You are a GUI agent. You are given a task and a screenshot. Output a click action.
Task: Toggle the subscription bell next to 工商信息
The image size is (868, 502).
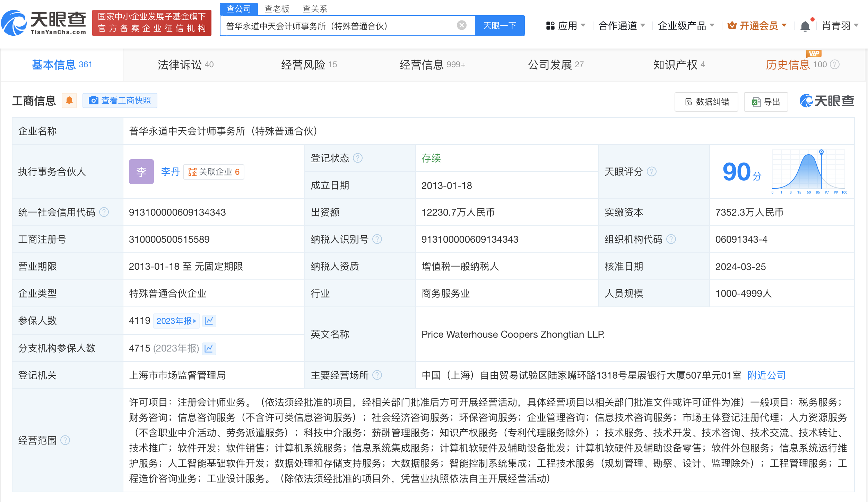click(69, 100)
